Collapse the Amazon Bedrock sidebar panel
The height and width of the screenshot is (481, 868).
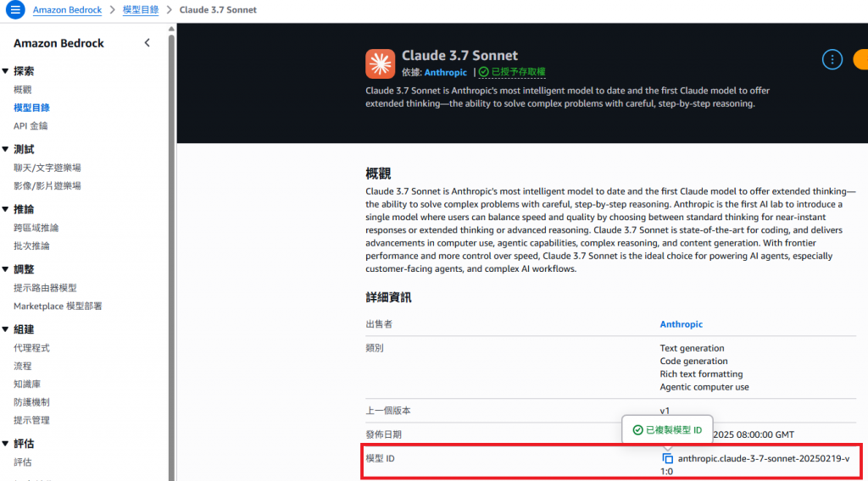[x=147, y=42]
